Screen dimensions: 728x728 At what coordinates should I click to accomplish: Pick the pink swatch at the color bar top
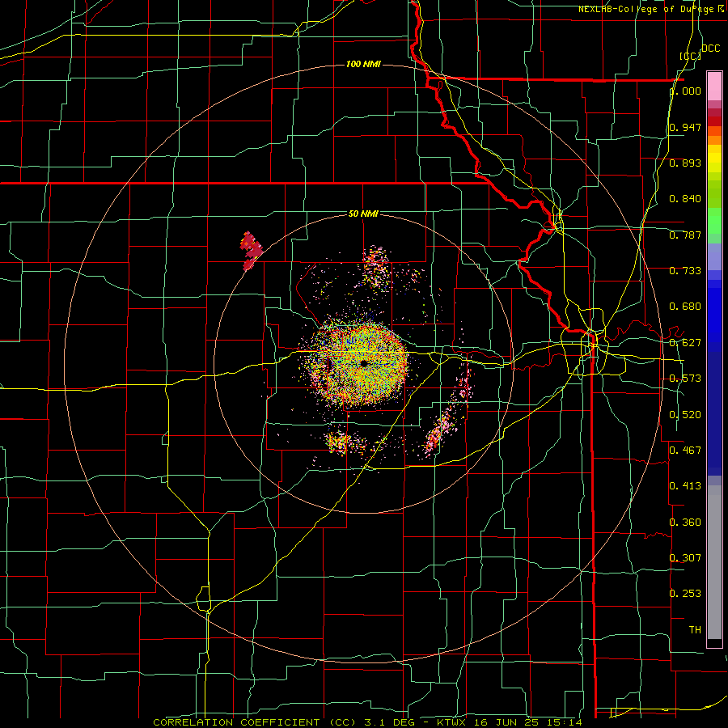pyautogui.click(x=714, y=87)
